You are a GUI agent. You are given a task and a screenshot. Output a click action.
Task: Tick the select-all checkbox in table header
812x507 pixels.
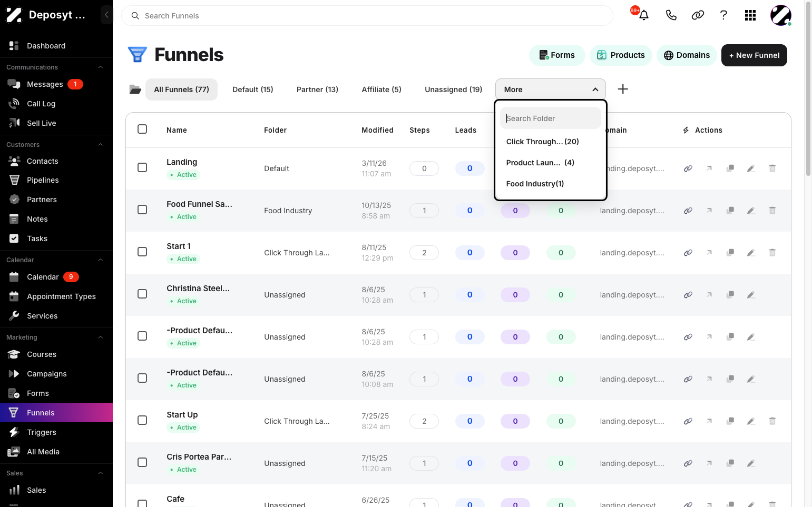coord(142,129)
